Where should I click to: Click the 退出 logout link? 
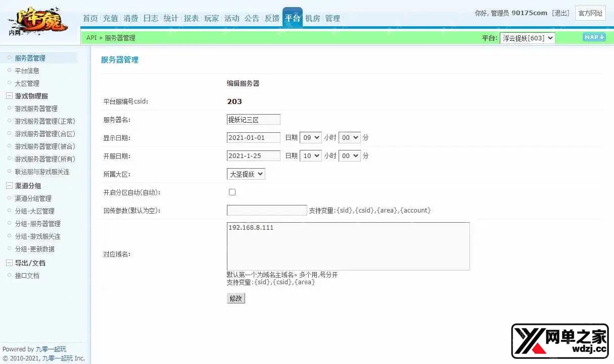pos(560,13)
